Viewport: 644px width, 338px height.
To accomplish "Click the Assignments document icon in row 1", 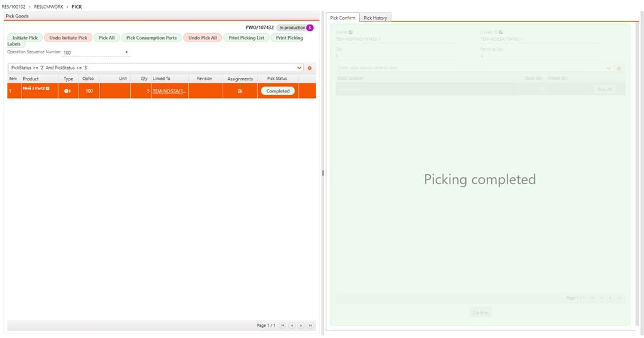I will [240, 91].
